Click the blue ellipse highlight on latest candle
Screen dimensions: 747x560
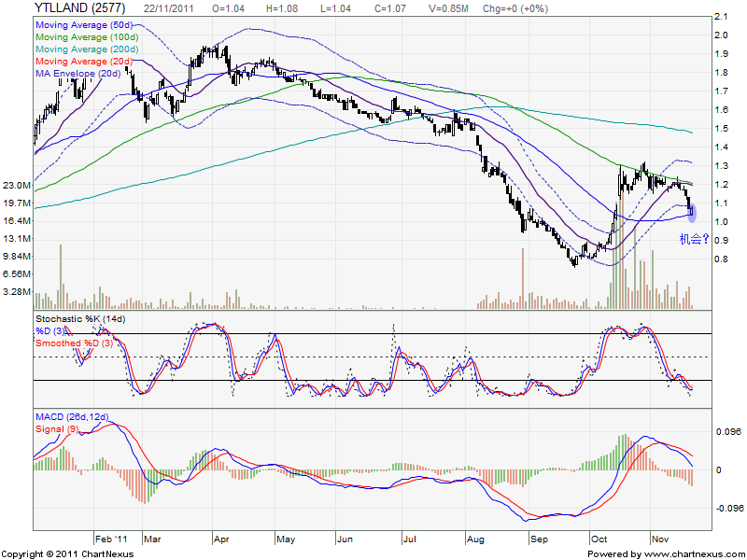tap(692, 212)
